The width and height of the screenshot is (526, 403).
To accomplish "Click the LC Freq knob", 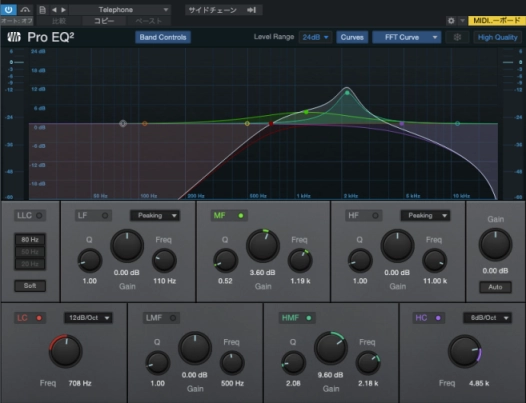I will [66, 351].
